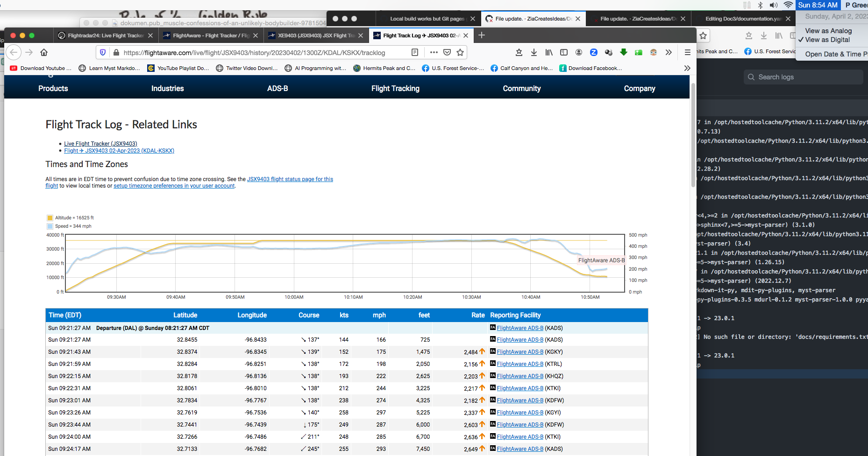Screen dimensions: 868x456
Task: Expand overflow extensions chevron in toolbar
Action: [x=669, y=52]
